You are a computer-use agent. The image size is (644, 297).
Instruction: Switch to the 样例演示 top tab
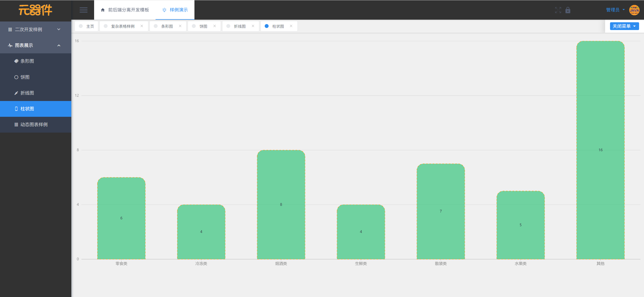(x=175, y=10)
